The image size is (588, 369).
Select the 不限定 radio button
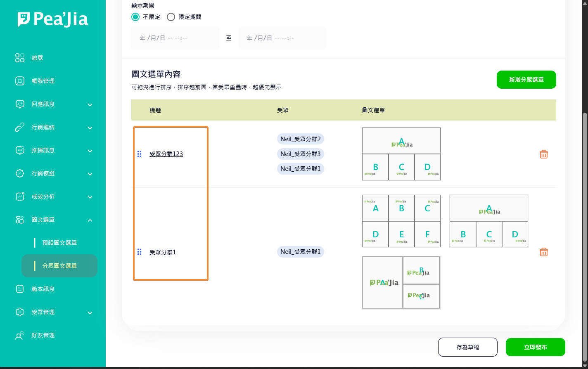tap(135, 17)
